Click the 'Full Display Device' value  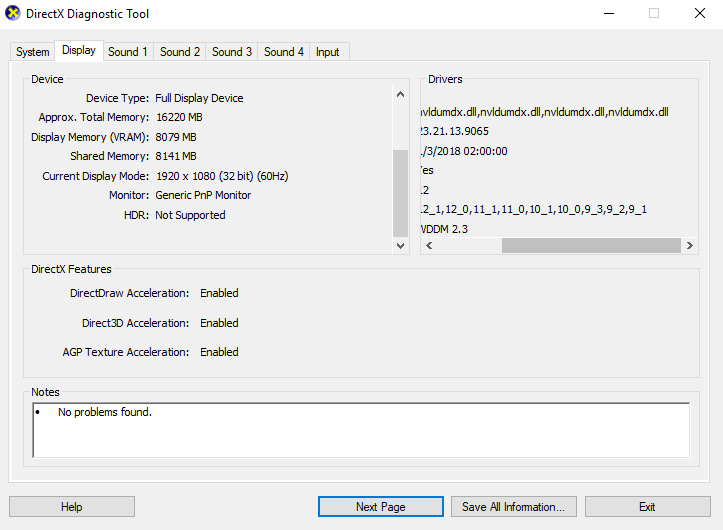point(199,98)
